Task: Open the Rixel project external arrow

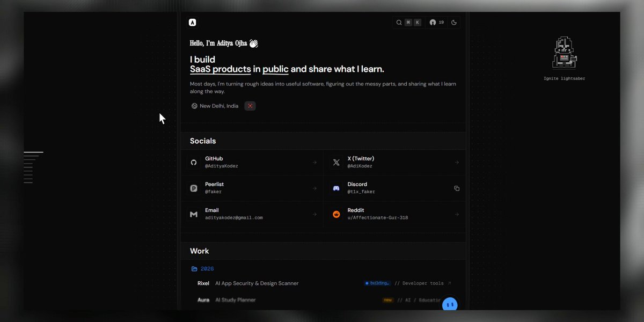Action: coord(449,283)
